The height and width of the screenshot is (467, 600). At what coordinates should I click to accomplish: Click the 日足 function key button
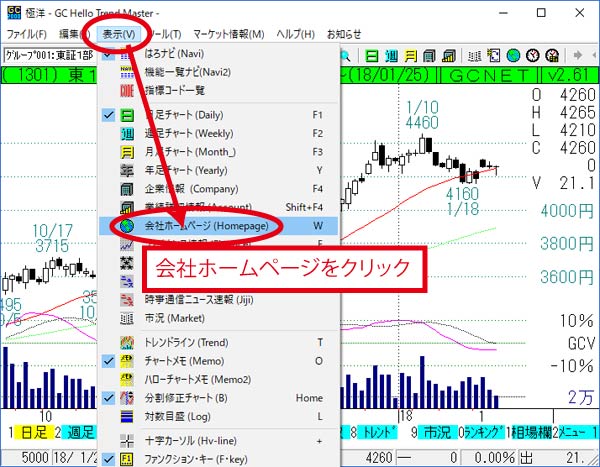tap(34, 433)
